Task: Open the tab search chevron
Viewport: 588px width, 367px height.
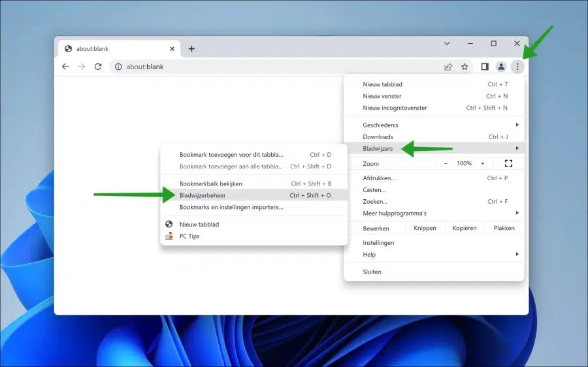Action: [x=447, y=44]
